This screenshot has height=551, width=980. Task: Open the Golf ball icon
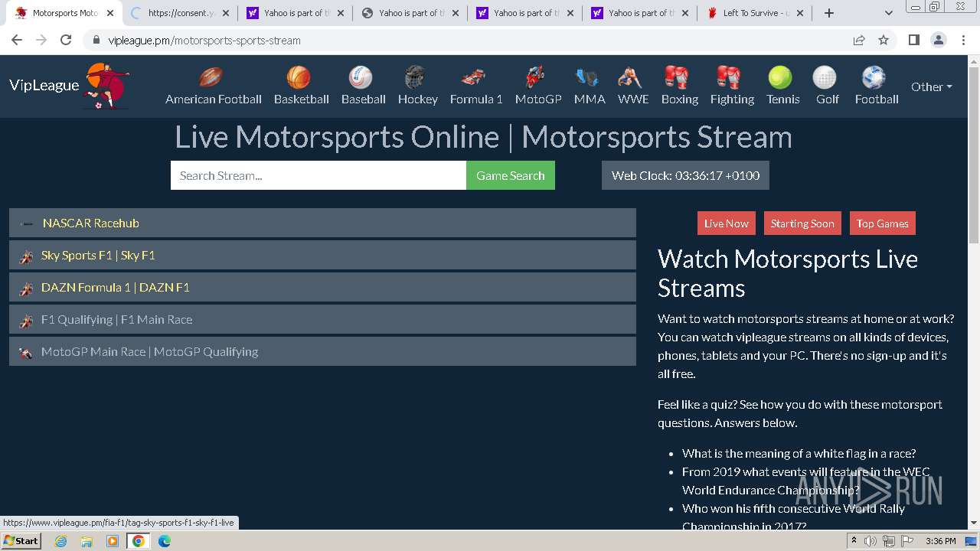(825, 77)
